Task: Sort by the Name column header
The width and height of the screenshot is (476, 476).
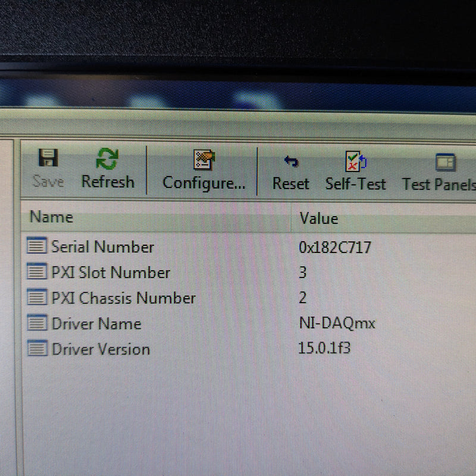Action: click(x=51, y=217)
